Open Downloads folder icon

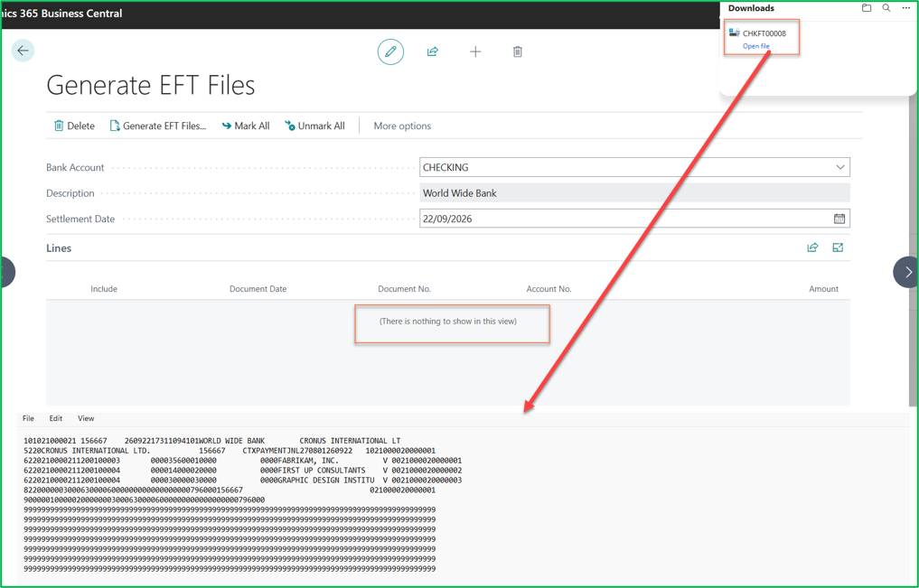click(867, 8)
